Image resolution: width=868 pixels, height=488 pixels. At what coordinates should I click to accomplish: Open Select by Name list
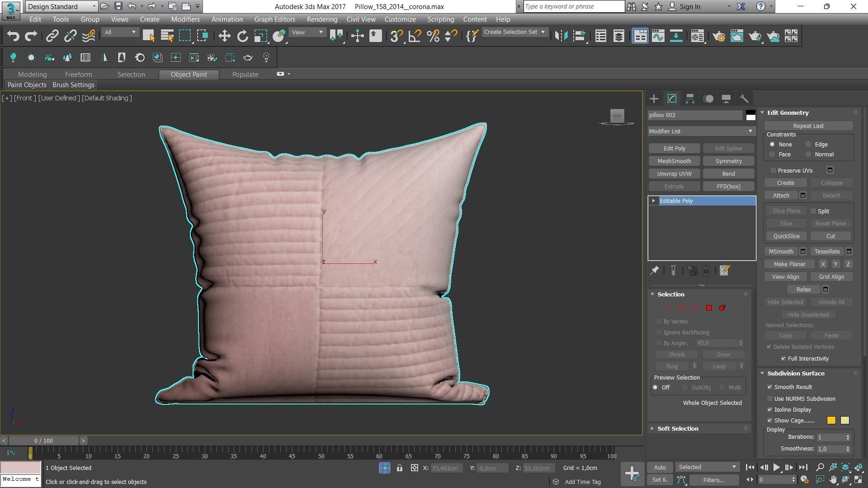(167, 36)
